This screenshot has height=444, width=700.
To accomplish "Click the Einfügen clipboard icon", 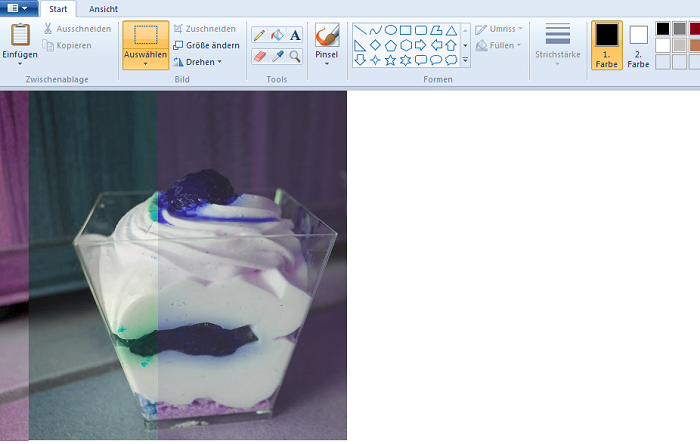I will pyautogui.click(x=20, y=35).
